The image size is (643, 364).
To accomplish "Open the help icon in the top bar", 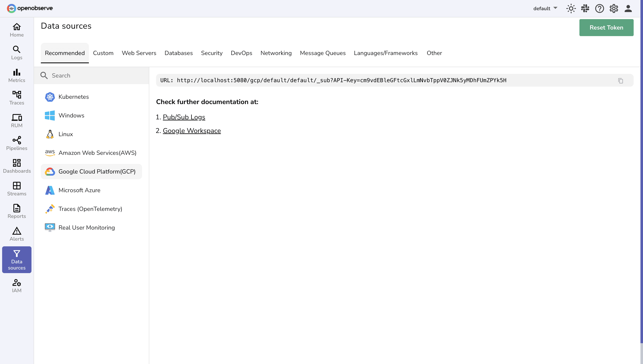I will tap(599, 8).
